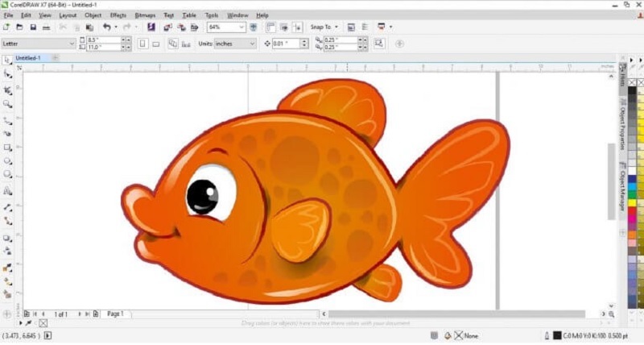Open the zoom level 64% dropdown
Image resolution: width=644 pixels, height=345 pixels.
(x=242, y=27)
